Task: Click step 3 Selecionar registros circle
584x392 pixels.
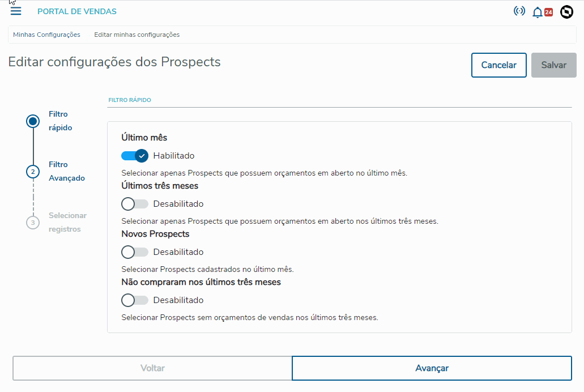Action: [33, 223]
